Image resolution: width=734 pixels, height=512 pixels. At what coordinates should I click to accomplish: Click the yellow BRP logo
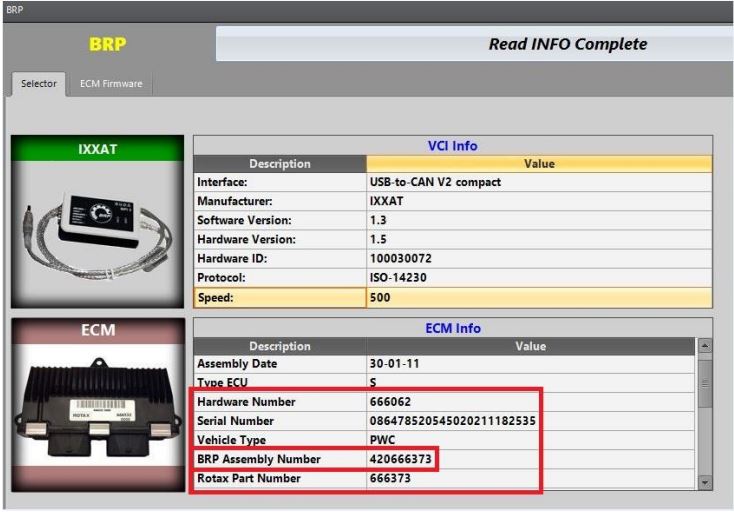pos(108,45)
